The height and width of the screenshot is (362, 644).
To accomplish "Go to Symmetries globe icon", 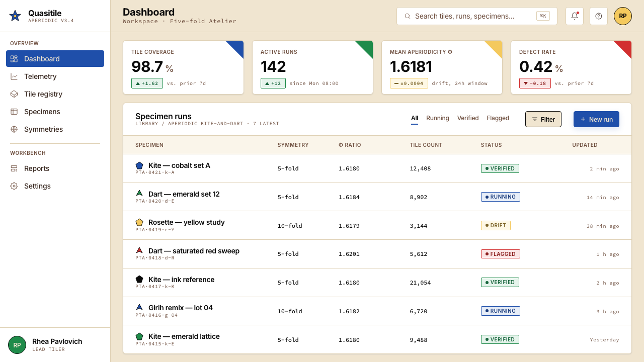I will 14,129.
